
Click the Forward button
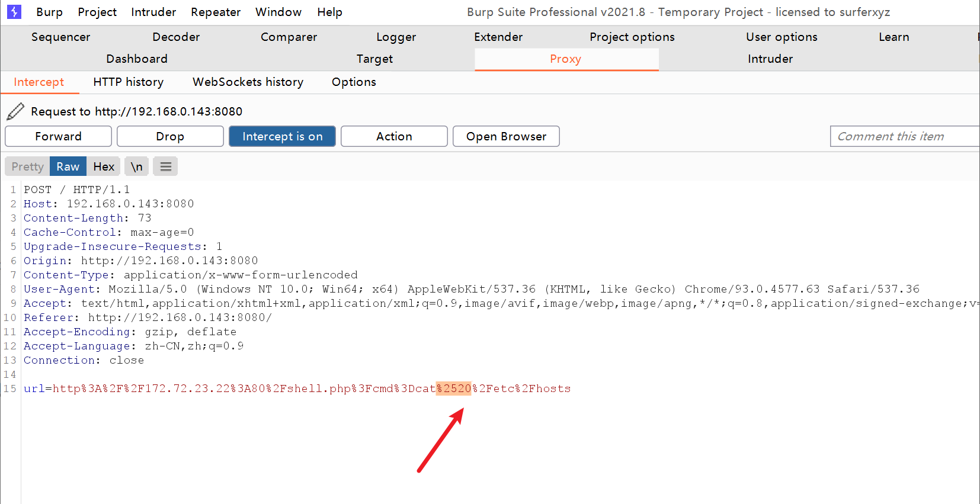click(58, 136)
